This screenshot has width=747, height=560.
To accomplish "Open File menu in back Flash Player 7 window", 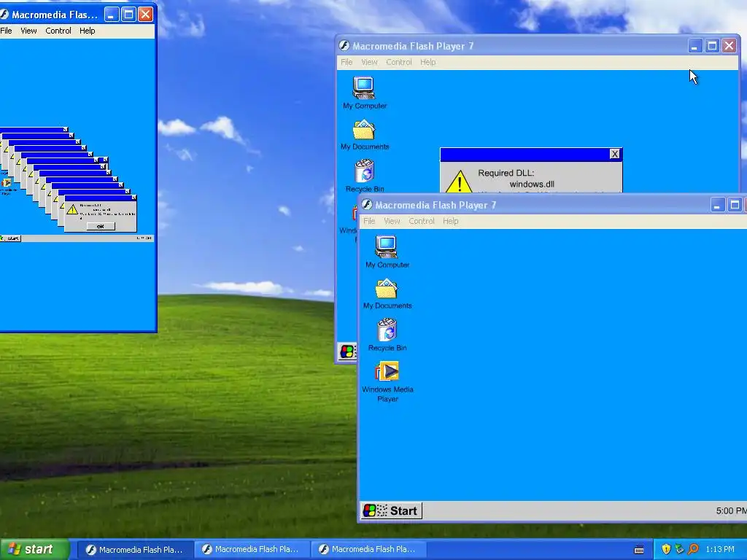I will pyautogui.click(x=347, y=62).
